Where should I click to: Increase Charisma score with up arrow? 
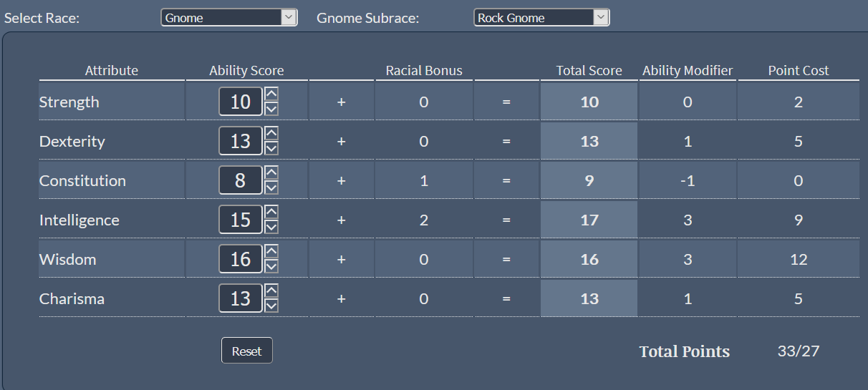[271, 291]
